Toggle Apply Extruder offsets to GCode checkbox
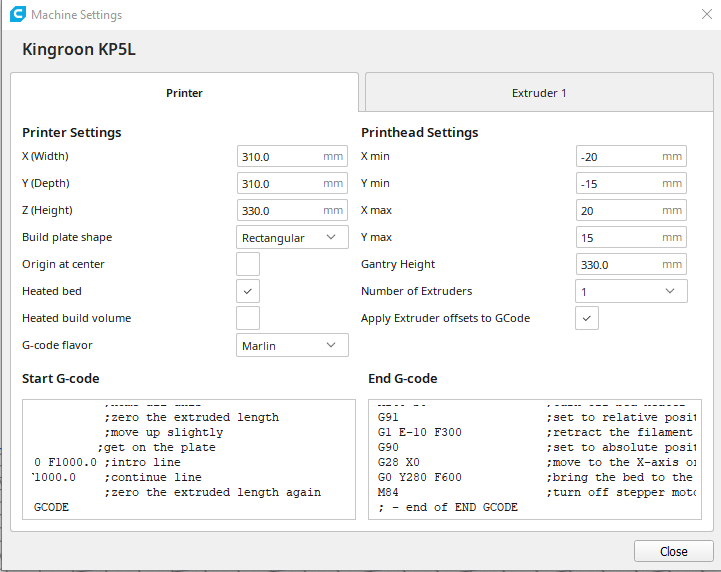Screen dimensions: 721x572 pyautogui.click(x=587, y=318)
